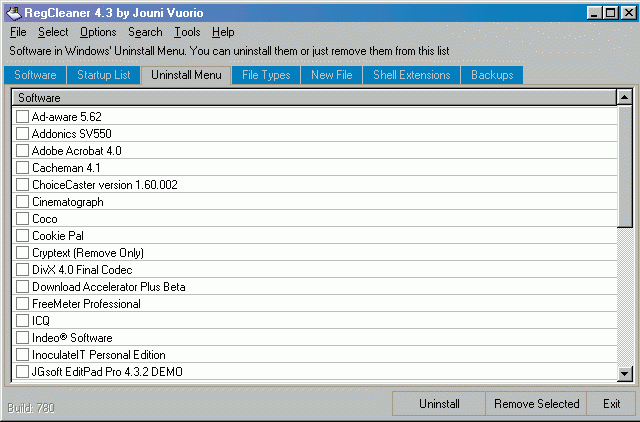Select InoculateIT Personal Edition entry text
The image size is (640, 422).
pyautogui.click(x=98, y=355)
